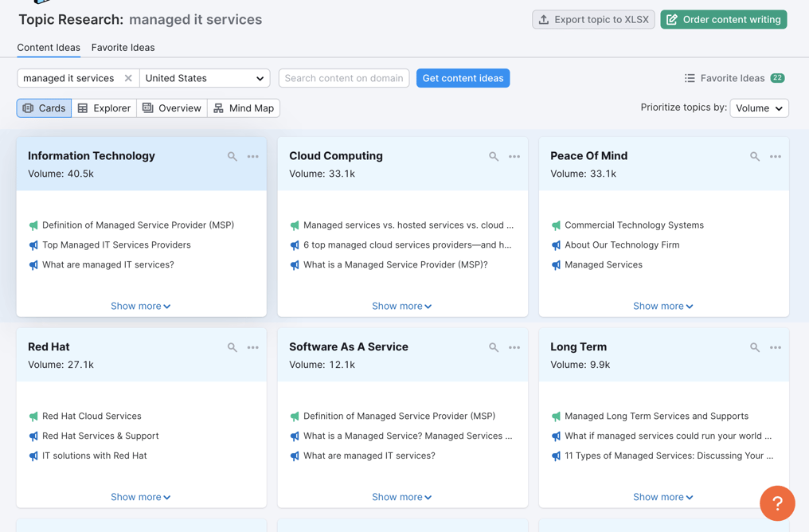
Task: Search within Peace Of Mind card
Action: tap(755, 156)
